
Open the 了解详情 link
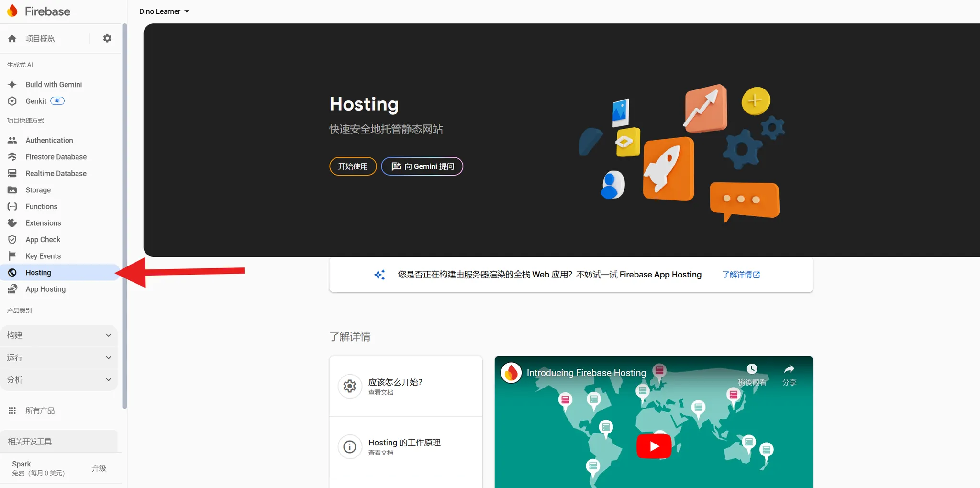point(741,275)
